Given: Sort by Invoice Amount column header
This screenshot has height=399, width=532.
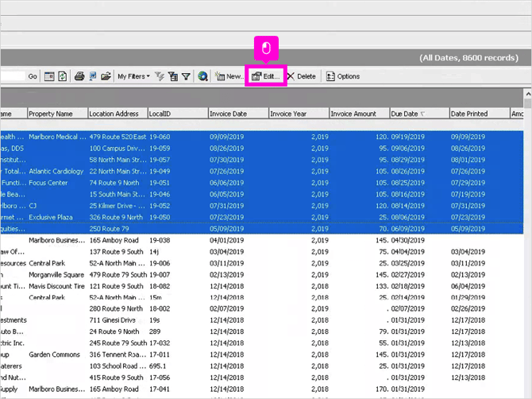Looking at the screenshot, I should click(x=359, y=114).
